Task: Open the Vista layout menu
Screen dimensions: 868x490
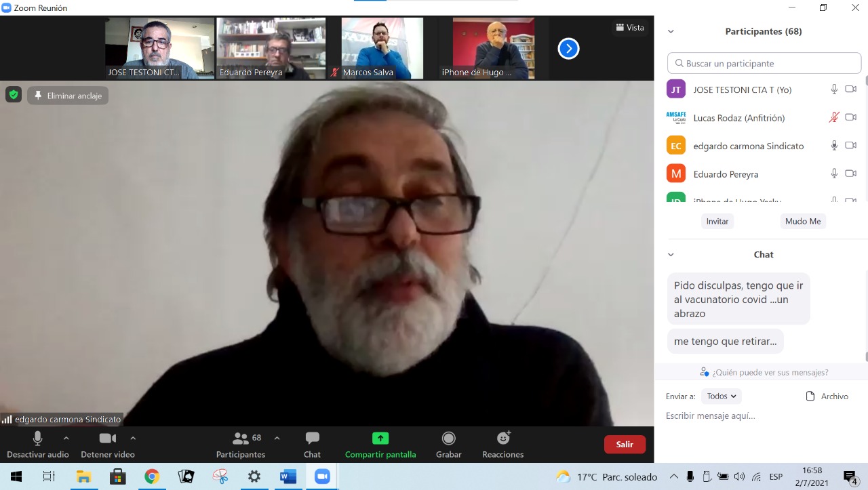Action: [x=630, y=27]
